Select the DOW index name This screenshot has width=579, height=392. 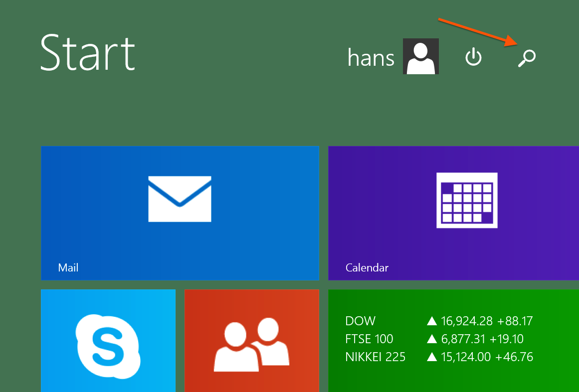point(360,321)
